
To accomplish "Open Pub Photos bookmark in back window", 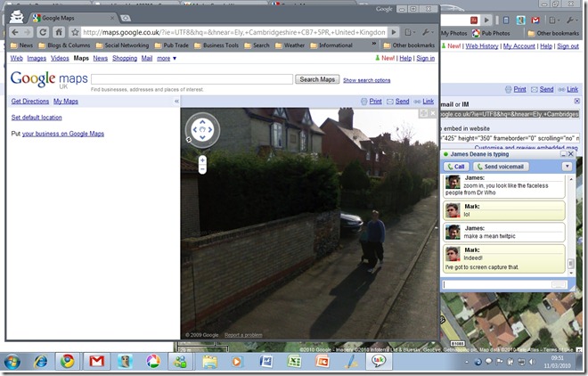I will tap(491, 33).
